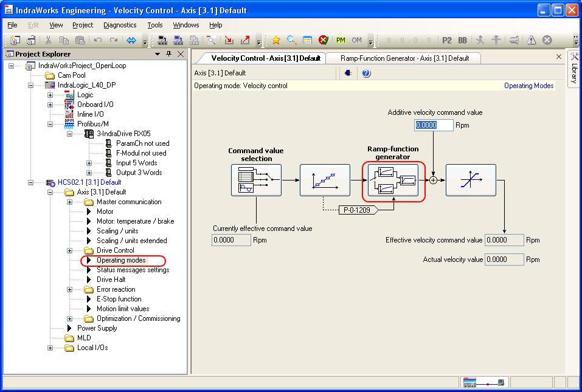This screenshot has height=392, width=582.
Task: Expand the Master communication folder
Action: tap(69, 202)
